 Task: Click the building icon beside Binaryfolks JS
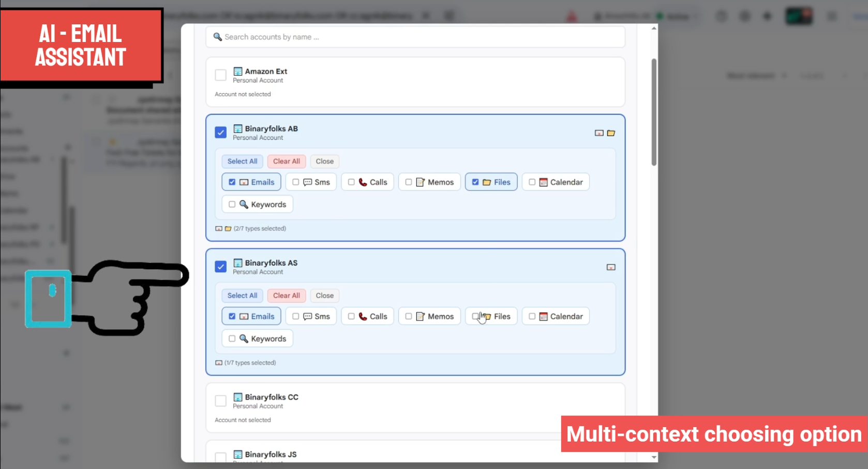click(238, 455)
